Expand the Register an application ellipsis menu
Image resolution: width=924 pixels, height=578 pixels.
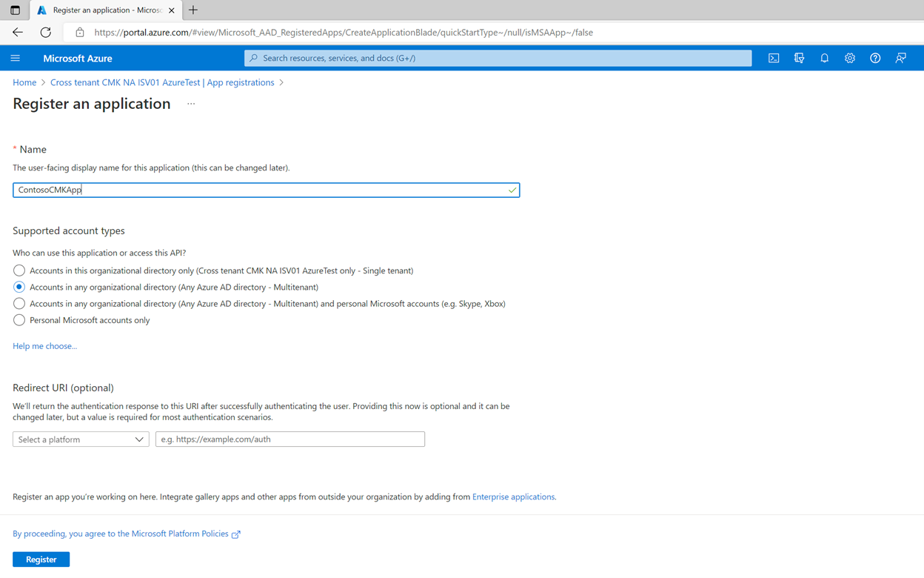[x=190, y=105]
